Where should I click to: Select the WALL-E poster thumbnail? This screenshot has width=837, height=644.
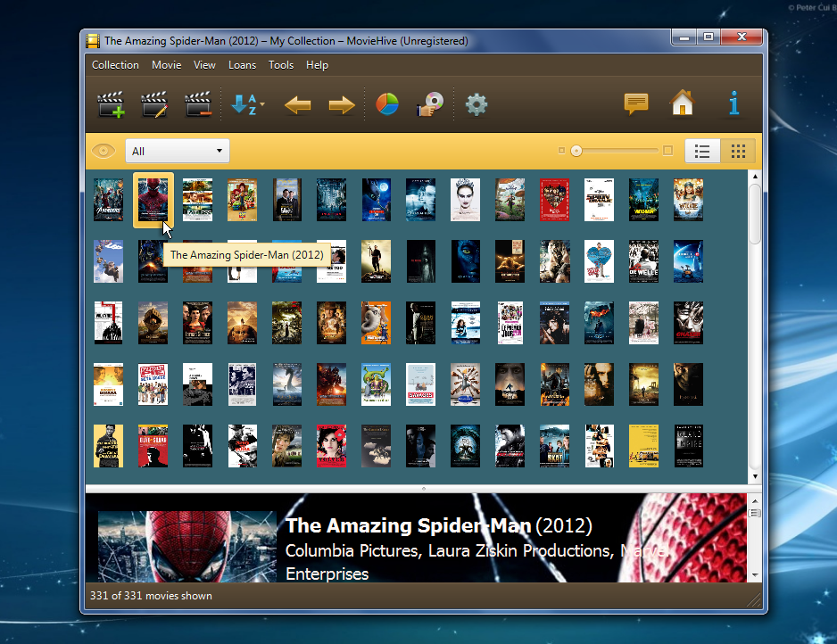pyautogui.click(x=688, y=261)
